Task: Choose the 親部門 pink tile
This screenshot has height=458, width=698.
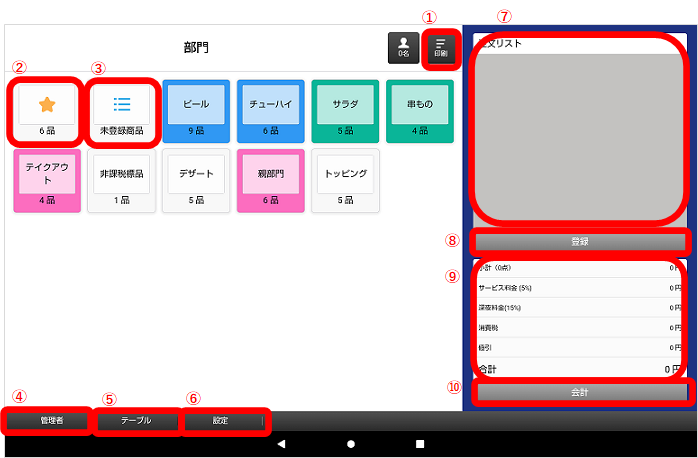Action: 270,181
